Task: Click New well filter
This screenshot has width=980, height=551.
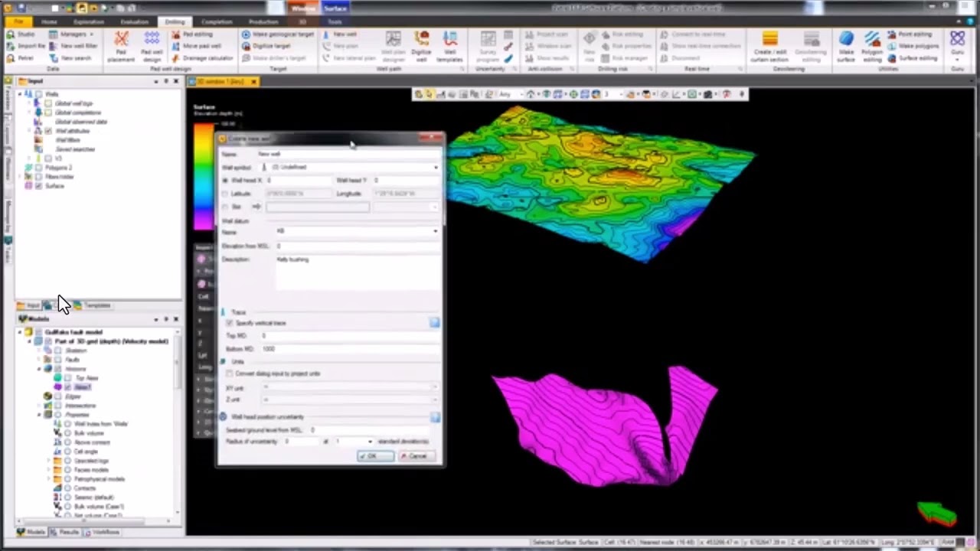Action: click(73, 46)
